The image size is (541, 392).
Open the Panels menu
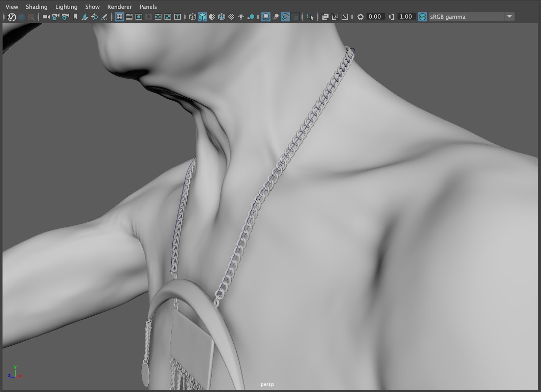click(148, 7)
